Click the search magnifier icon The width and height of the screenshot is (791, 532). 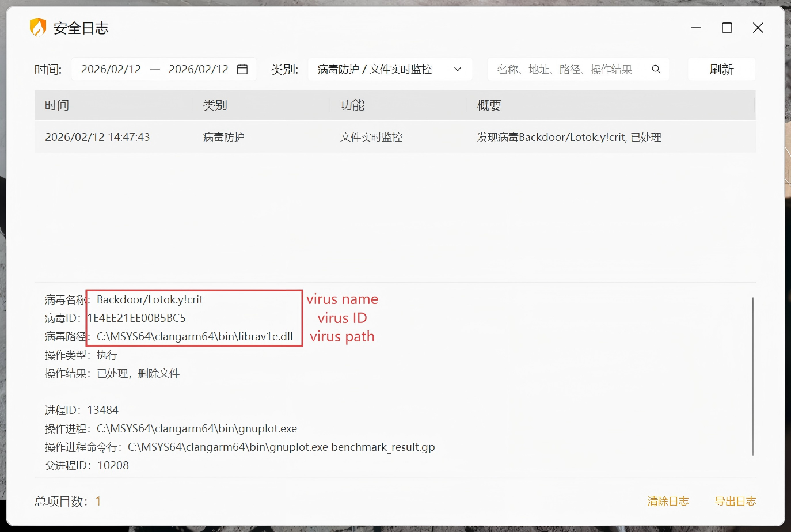[656, 69]
